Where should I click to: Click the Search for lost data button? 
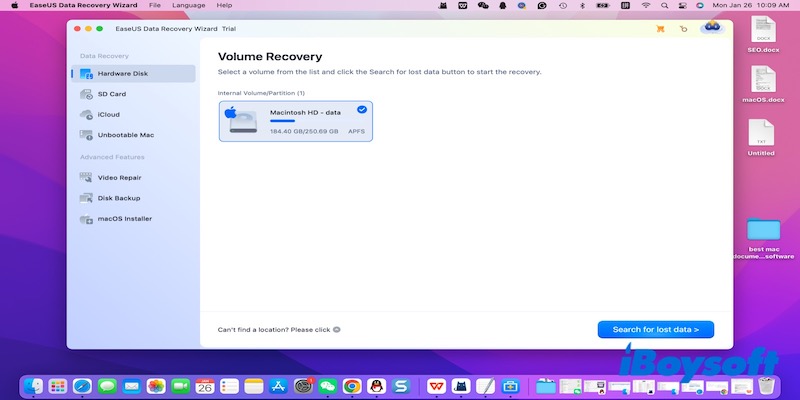655,328
